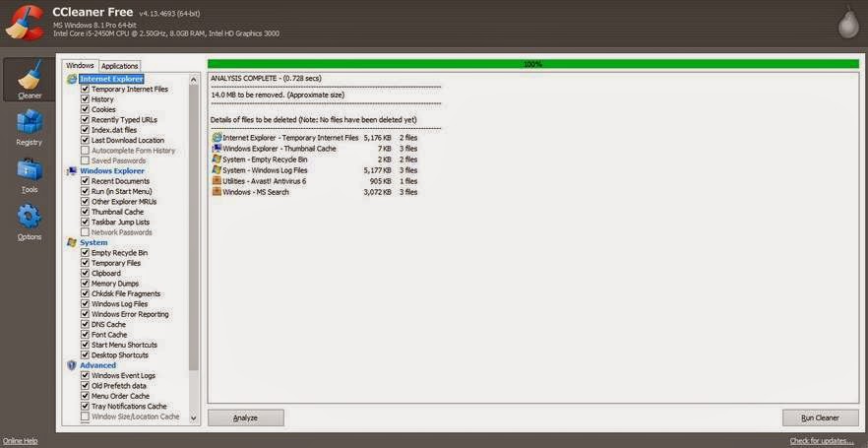868x448 pixels.
Task: Uncheck the Memory Dumps checkbox
Action: point(85,284)
